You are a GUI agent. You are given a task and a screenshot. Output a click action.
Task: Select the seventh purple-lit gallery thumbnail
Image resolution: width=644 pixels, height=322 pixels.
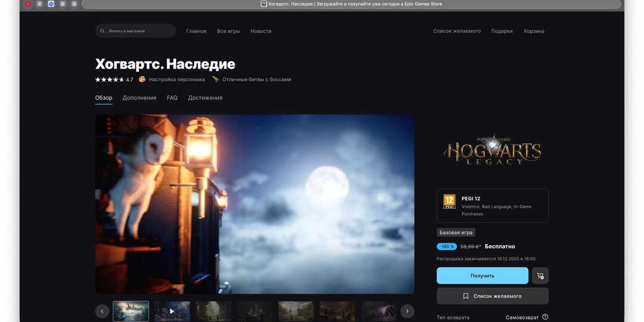pyautogui.click(x=378, y=311)
